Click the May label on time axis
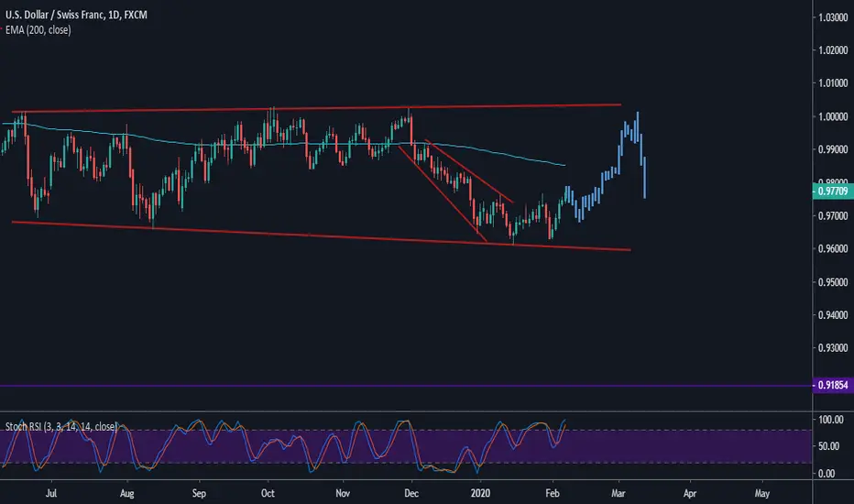The height and width of the screenshot is (504, 854). (x=762, y=493)
